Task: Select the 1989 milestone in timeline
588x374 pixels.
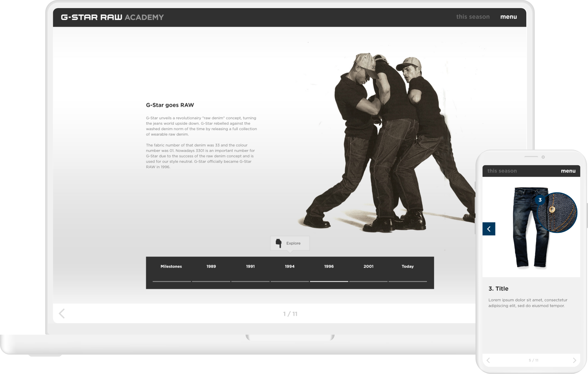Action: click(211, 267)
